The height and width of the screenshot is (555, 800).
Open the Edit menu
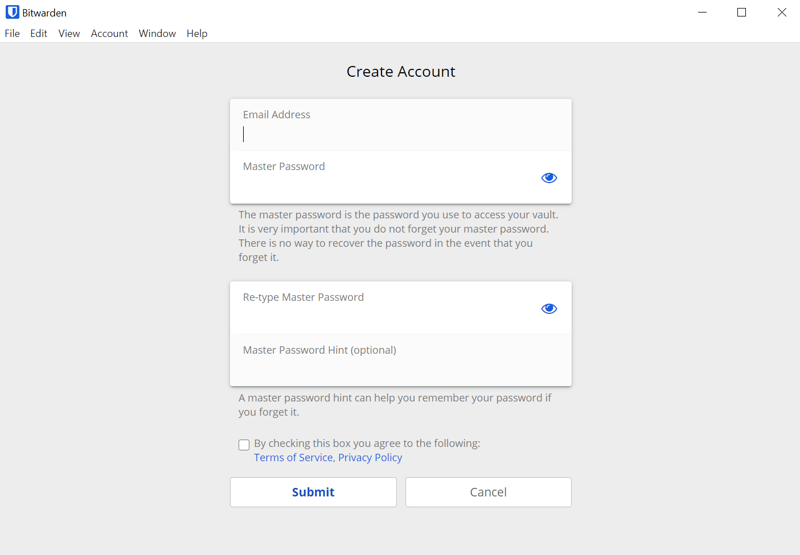38,34
